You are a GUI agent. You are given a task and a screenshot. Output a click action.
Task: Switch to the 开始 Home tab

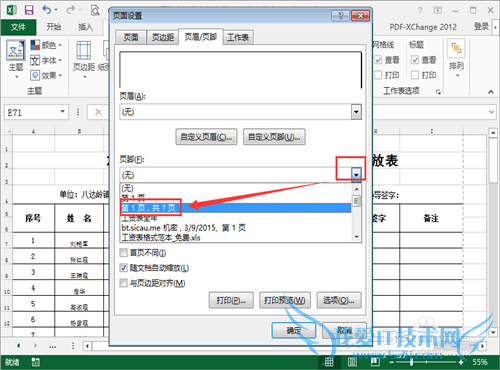click(54, 27)
